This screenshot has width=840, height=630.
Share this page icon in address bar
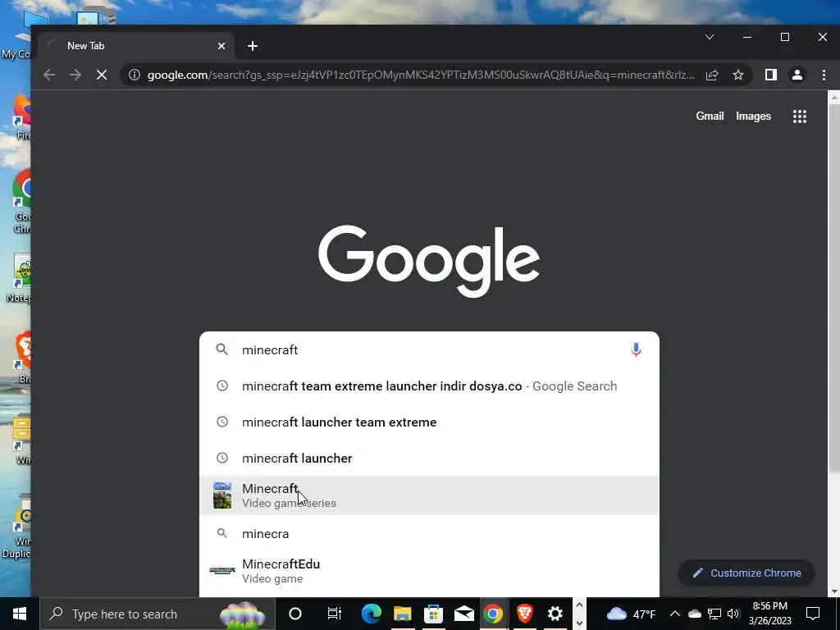click(x=712, y=75)
